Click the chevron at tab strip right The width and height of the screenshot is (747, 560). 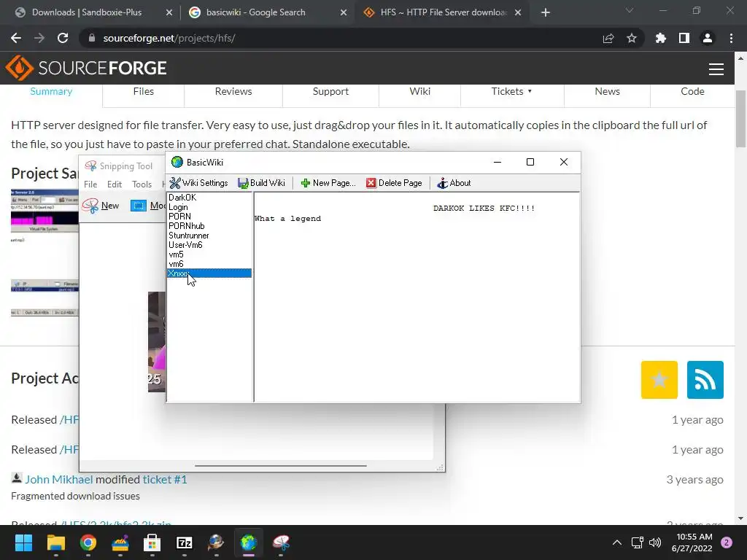click(630, 10)
